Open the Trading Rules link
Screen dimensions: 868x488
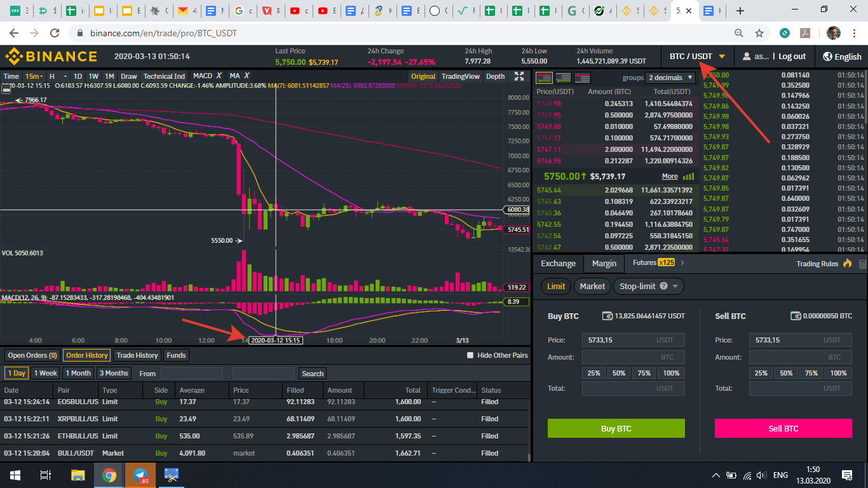[817, 264]
